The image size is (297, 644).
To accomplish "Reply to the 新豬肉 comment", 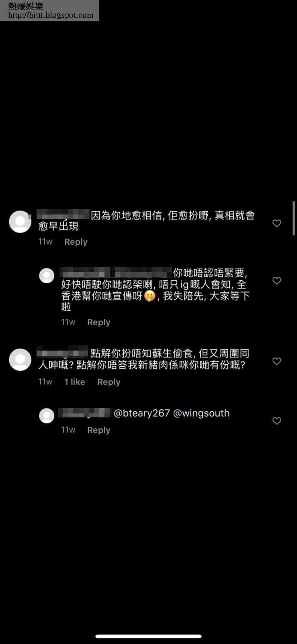I will 109,382.
